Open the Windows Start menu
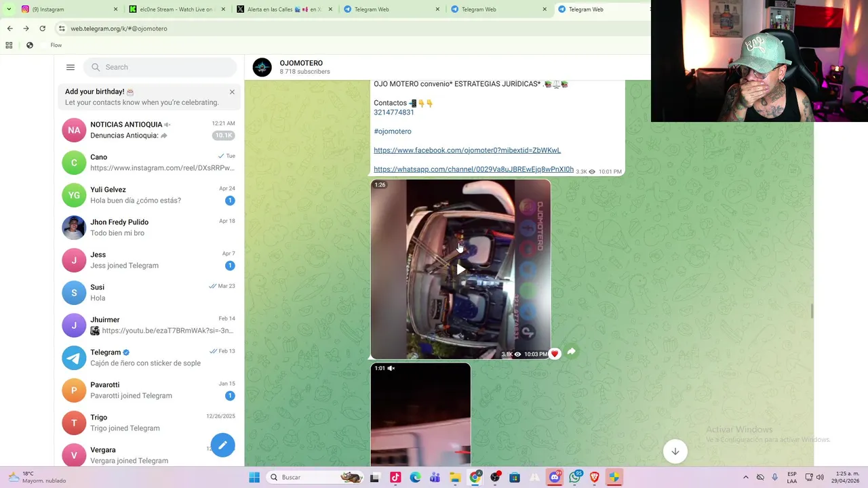868x488 pixels. tap(254, 477)
